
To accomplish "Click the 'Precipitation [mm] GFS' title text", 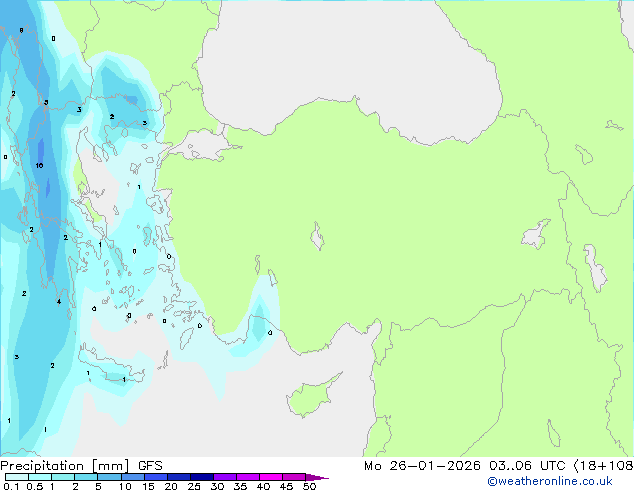I will coord(81,466).
